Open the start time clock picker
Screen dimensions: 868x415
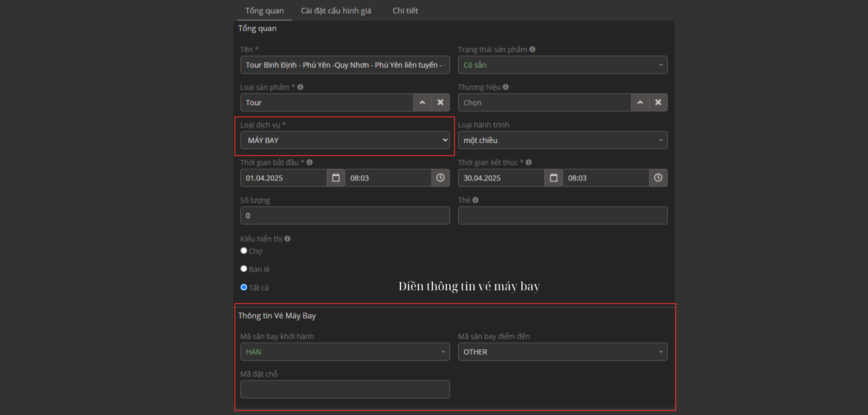(440, 178)
